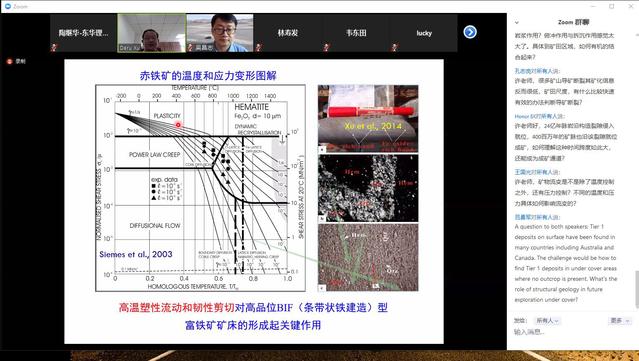
Task: Click the red recording indicator icon
Action: pyautogui.click(x=9, y=61)
